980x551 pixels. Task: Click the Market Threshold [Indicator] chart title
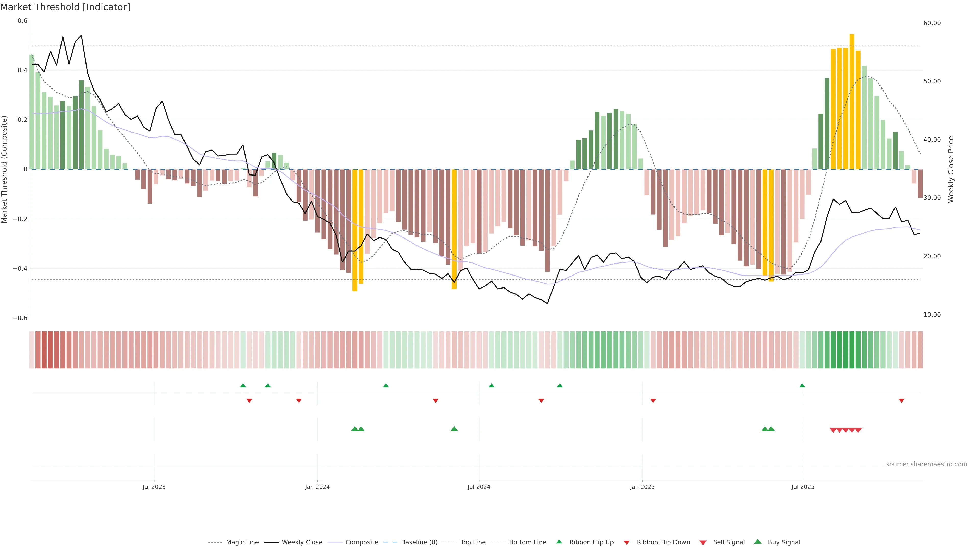click(65, 7)
